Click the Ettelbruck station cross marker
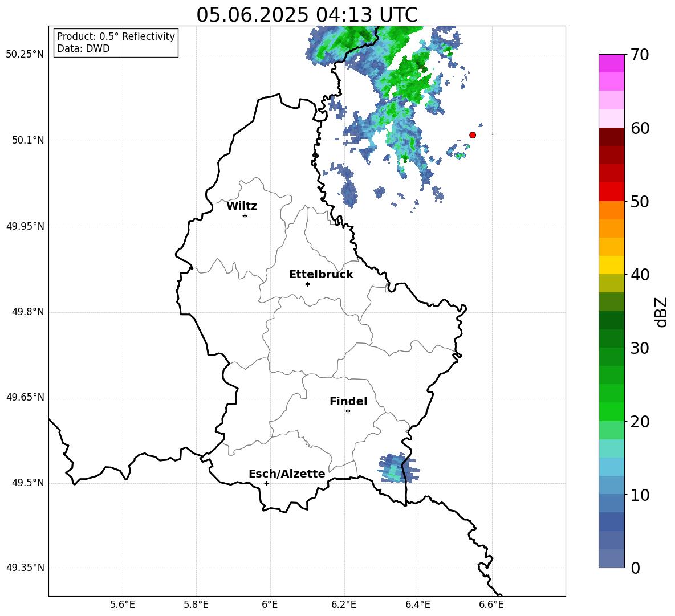 coord(307,284)
